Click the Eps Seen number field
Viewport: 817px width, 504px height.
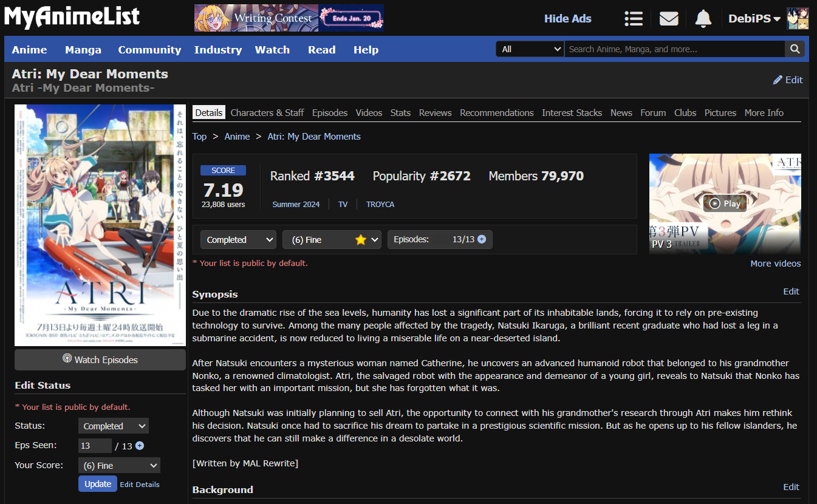pos(95,446)
